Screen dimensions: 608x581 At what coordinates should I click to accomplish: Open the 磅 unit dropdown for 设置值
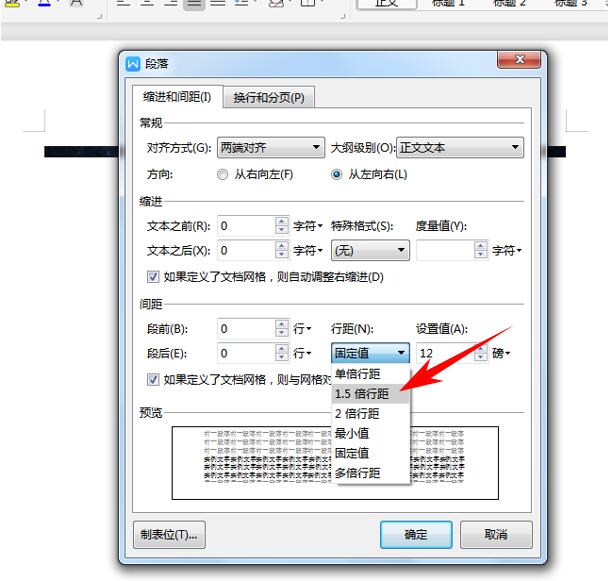[x=501, y=353]
